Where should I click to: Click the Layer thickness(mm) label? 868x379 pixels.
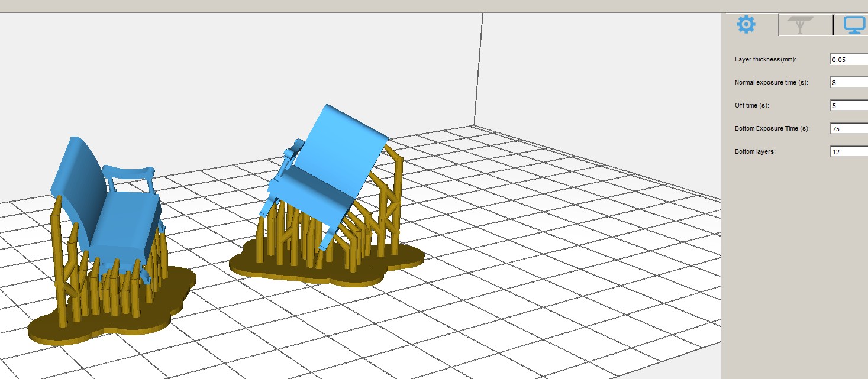point(764,59)
